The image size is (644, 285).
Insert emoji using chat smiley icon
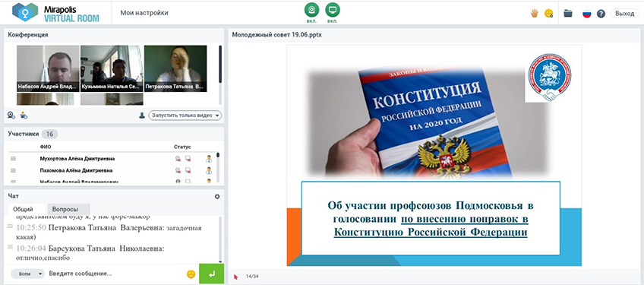click(191, 274)
